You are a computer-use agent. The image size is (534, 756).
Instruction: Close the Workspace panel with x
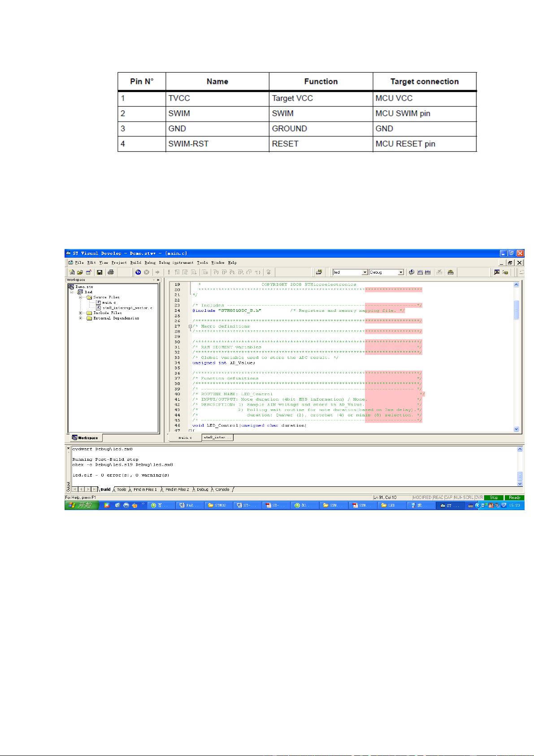158,280
